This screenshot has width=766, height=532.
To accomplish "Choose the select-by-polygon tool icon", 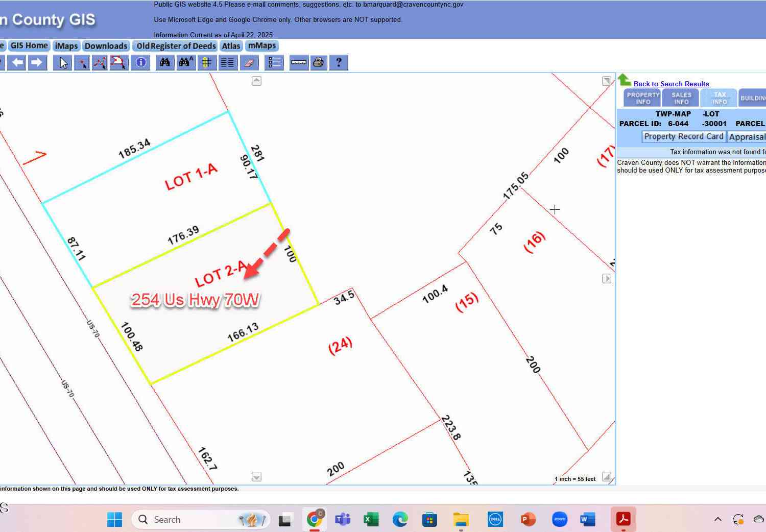I will [118, 63].
